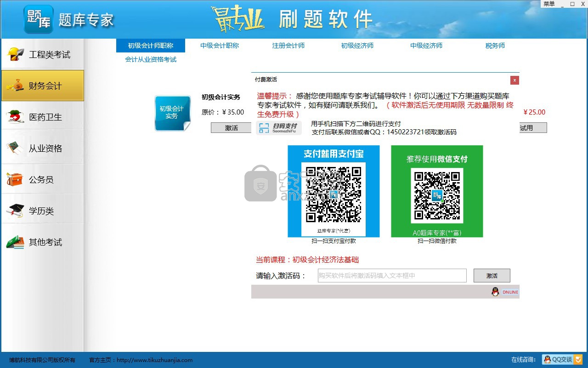Viewport: 588px width, 368px height.
Task: Click the Alipay QR code image
Action: click(x=334, y=194)
